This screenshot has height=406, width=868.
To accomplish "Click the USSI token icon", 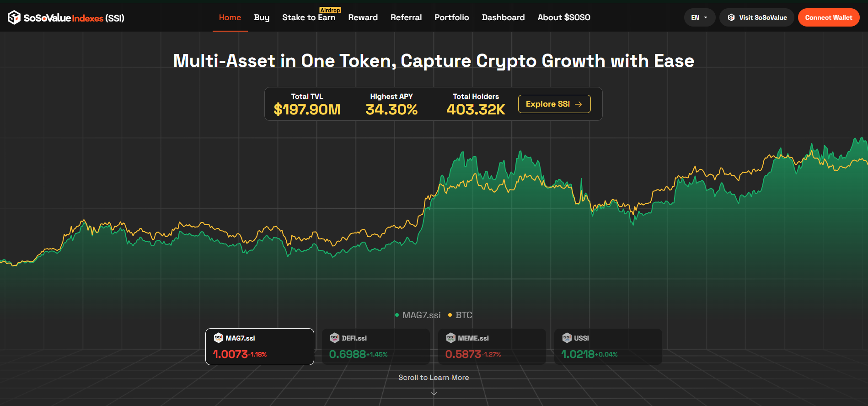I will (x=567, y=338).
